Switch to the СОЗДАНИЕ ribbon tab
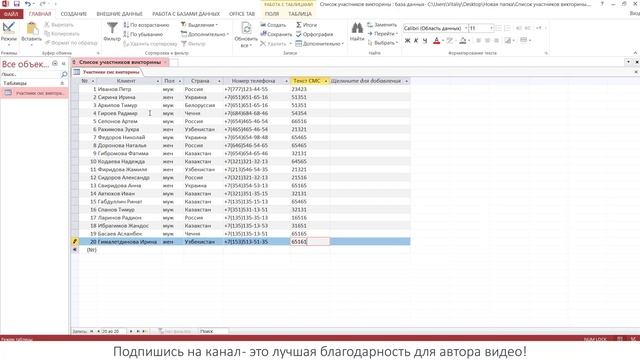Viewport: 640px width, 360px height. coord(73,14)
